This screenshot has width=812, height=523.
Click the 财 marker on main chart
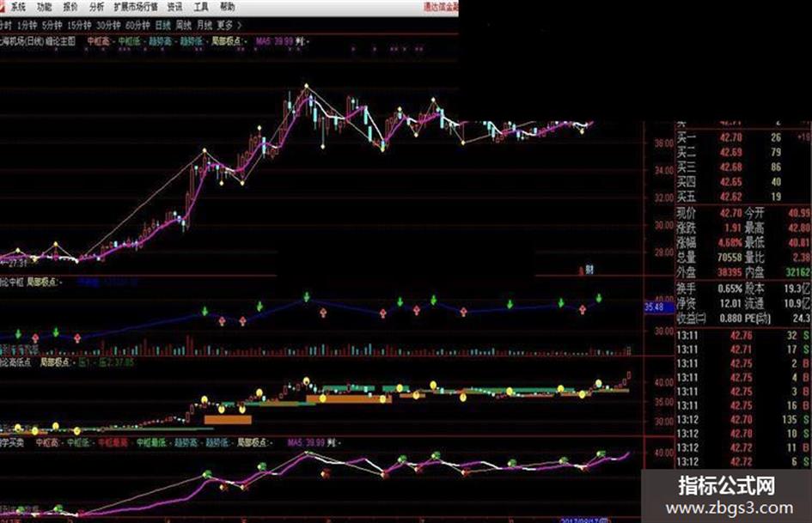[589, 270]
